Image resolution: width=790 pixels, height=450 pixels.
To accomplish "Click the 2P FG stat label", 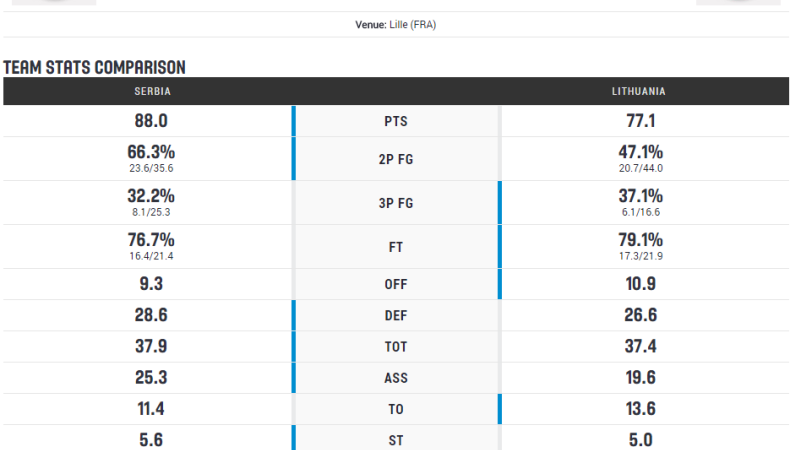I will point(395,158).
